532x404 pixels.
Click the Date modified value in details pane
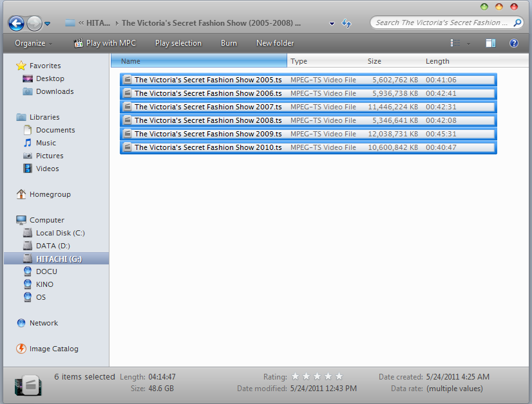[323, 389]
